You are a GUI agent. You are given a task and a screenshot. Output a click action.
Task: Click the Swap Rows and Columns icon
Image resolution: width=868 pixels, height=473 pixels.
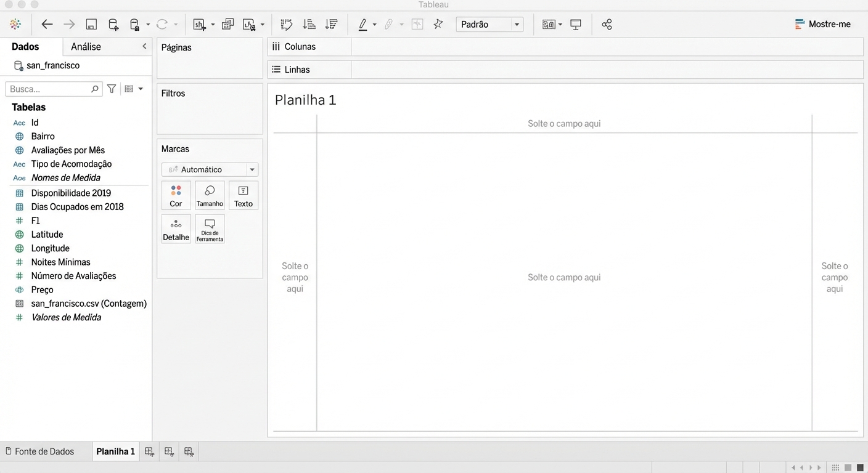[x=287, y=24]
